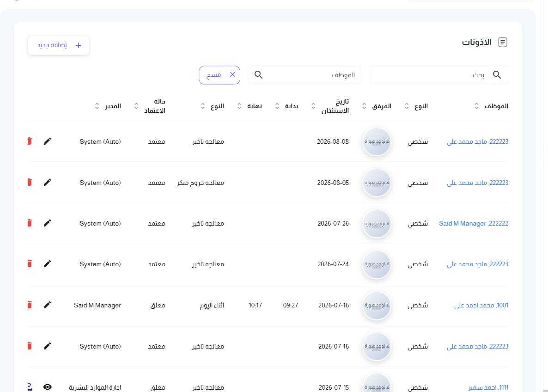Click the stamp icon on the احمد سمير row
Viewport: 548px width, 392px height.
coord(30,387)
